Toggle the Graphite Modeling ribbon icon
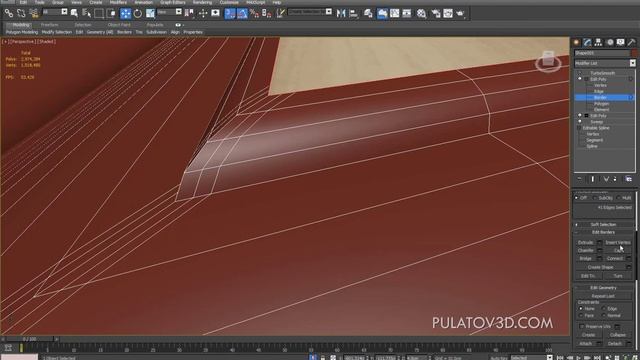Screen dimensions: 640x360 [382, 13]
